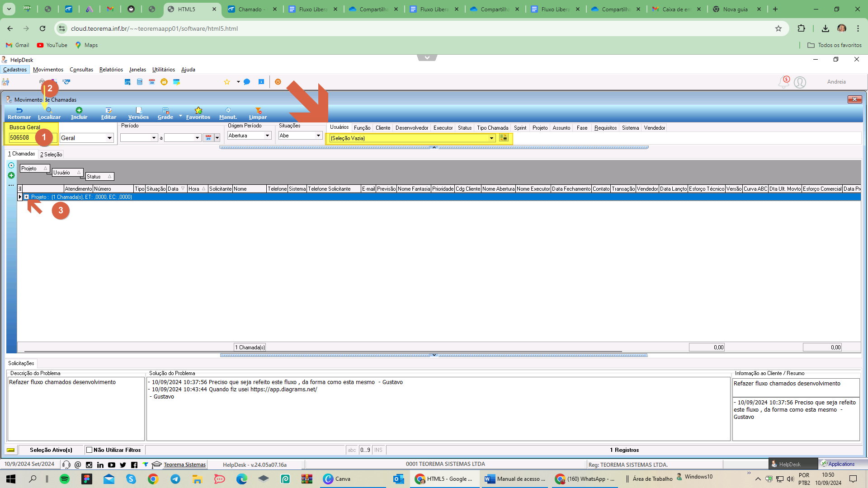The image size is (868, 488).
Task: Click the LinkedIn icon in status bar
Action: (100, 465)
